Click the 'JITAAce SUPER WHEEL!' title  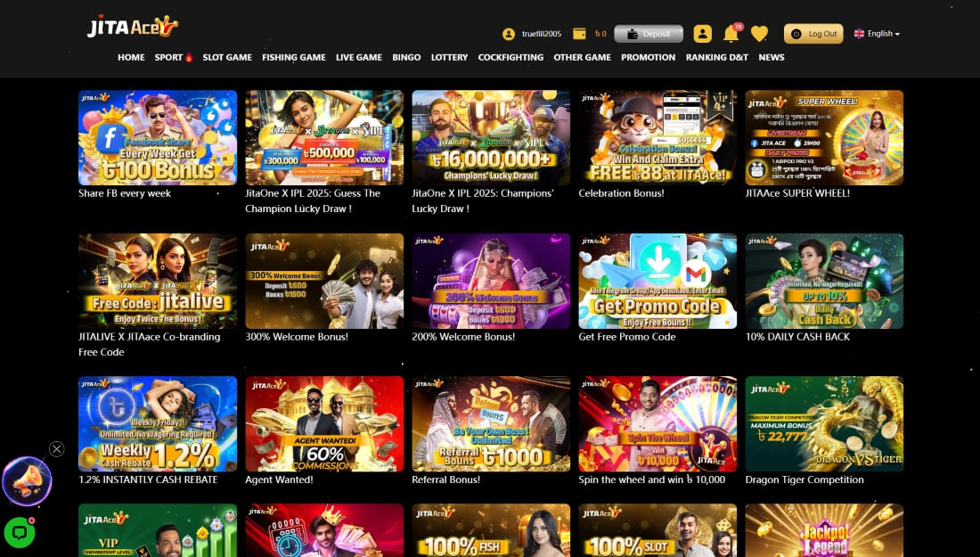pyautogui.click(x=797, y=193)
